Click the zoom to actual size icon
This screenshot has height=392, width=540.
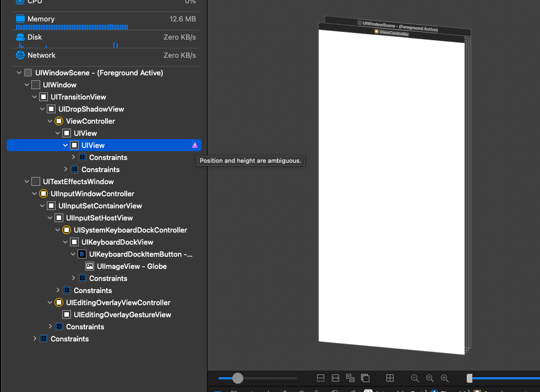[430, 378]
